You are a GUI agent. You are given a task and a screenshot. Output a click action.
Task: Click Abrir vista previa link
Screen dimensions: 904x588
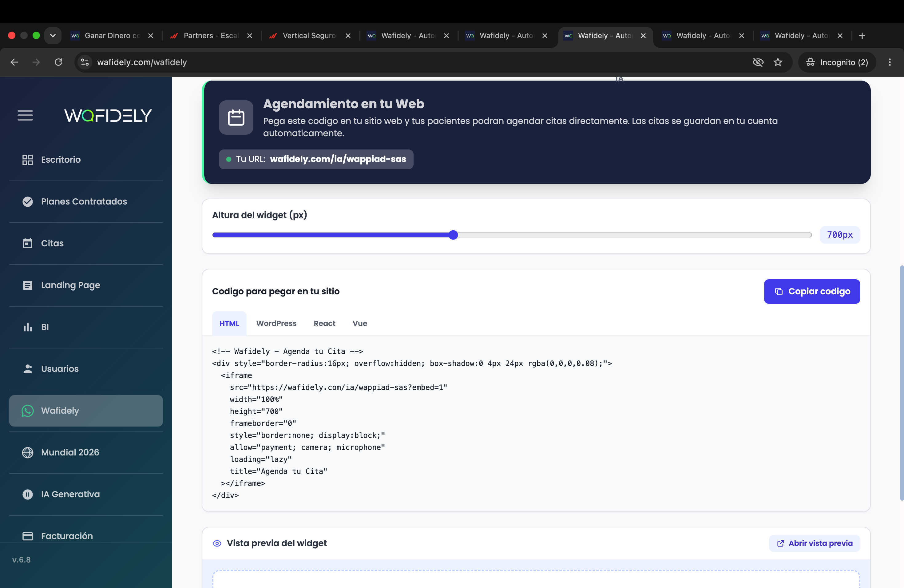(x=815, y=543)
